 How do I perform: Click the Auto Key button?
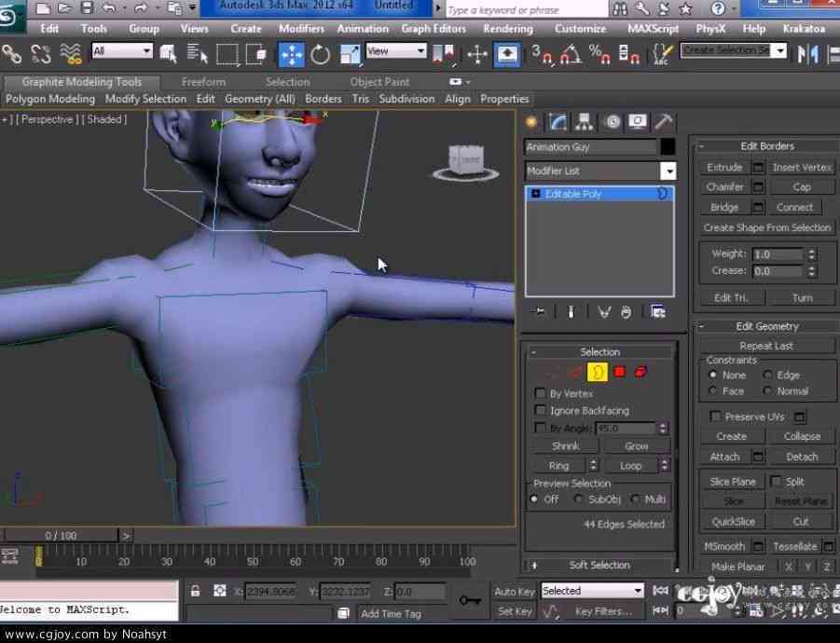click(x=514, y=591)
